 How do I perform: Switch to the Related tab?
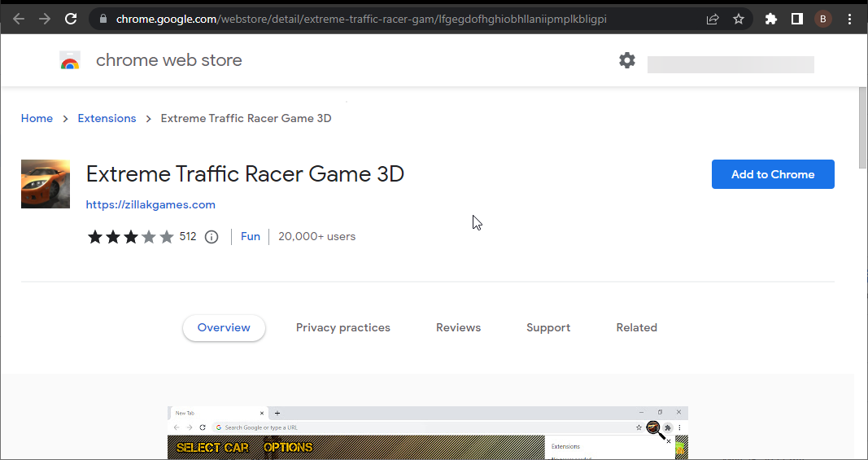click(637, 327)
